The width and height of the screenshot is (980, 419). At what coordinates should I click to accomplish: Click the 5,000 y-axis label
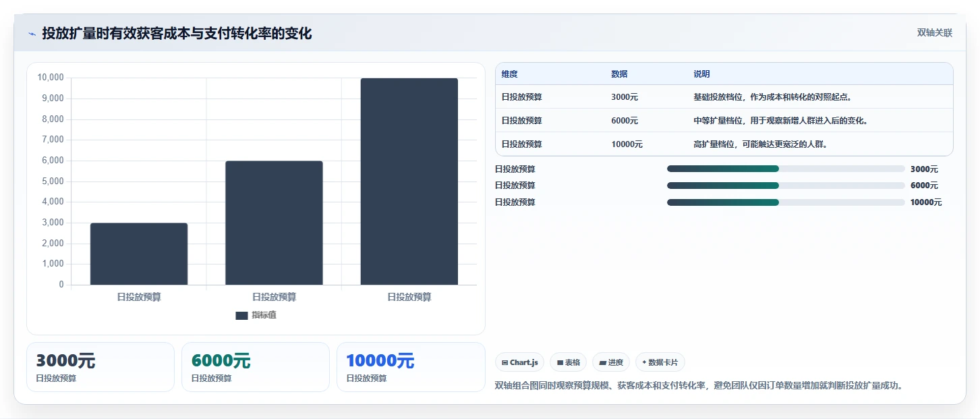coord(53,181)
